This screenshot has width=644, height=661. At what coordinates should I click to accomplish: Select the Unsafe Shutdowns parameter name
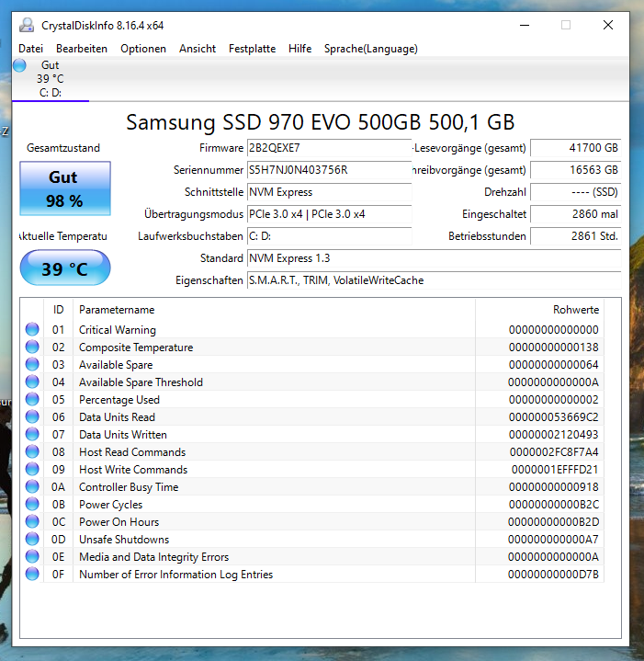coord(124,540)
